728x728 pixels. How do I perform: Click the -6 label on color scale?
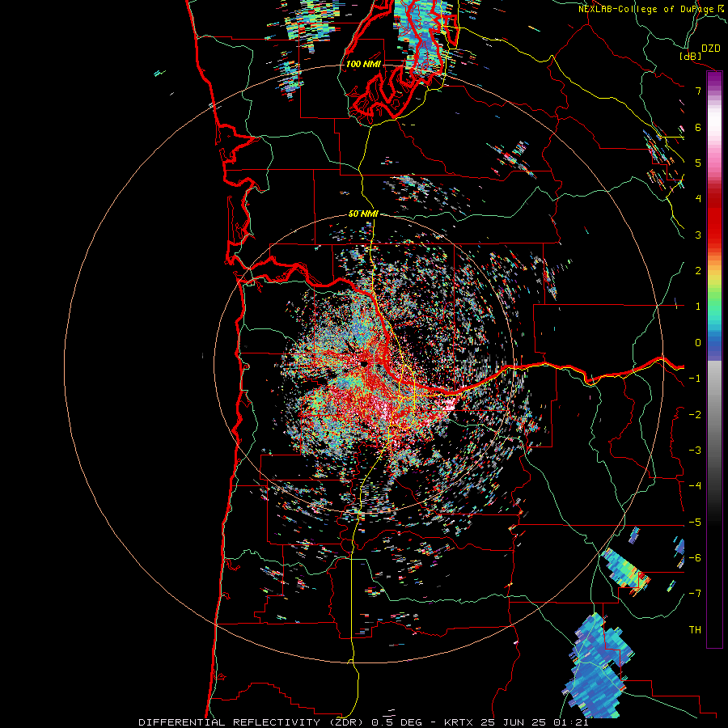click(695, 558)
